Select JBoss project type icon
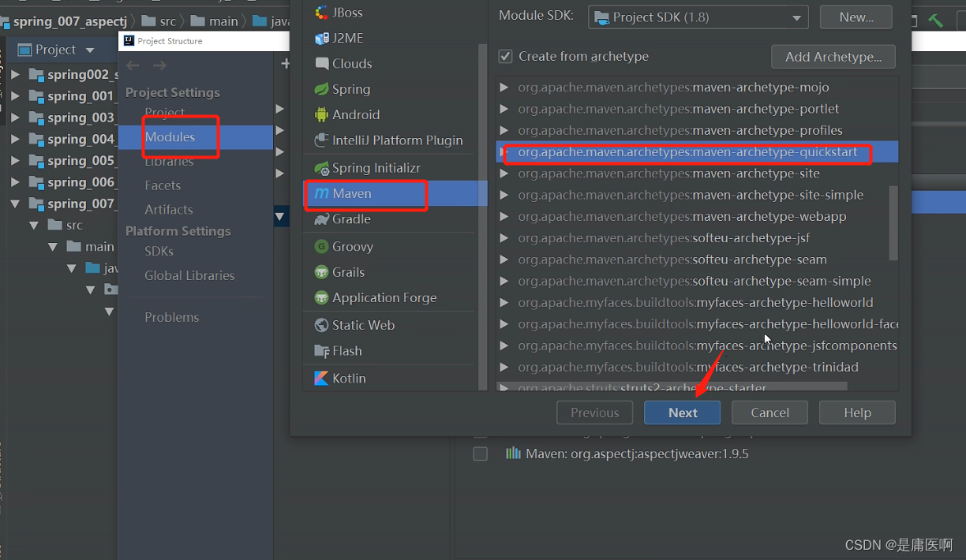The height and width of the screenshot is (560, 966). pos(321,13)
